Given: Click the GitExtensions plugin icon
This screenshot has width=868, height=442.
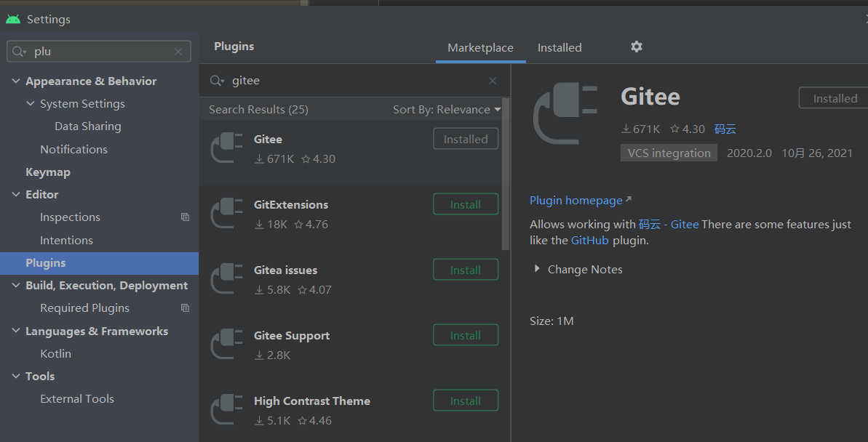Looking at the screenshot, I should pyautogui.click(x=226, y=214).
